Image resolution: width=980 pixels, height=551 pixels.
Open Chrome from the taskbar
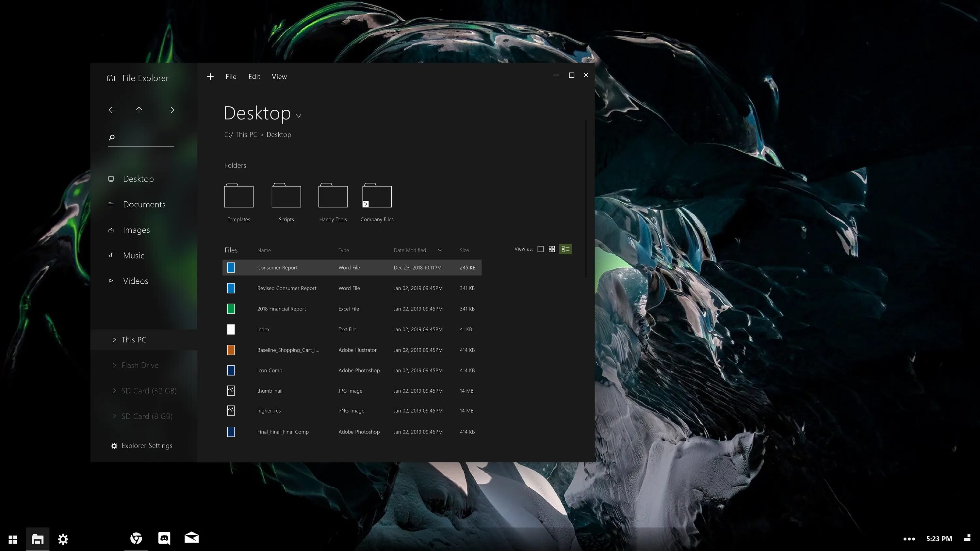click(136, 538)
